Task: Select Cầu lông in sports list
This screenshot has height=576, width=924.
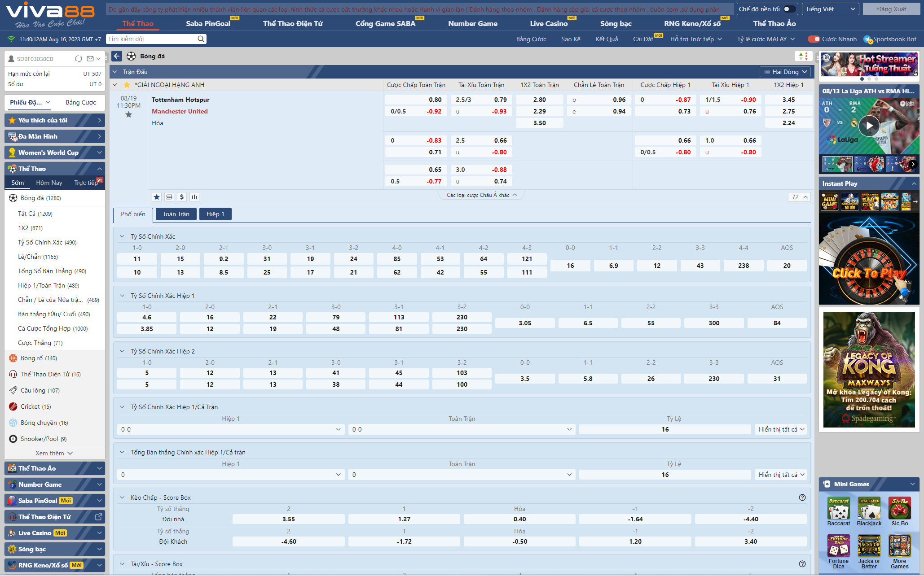Action: click(55, 390)
